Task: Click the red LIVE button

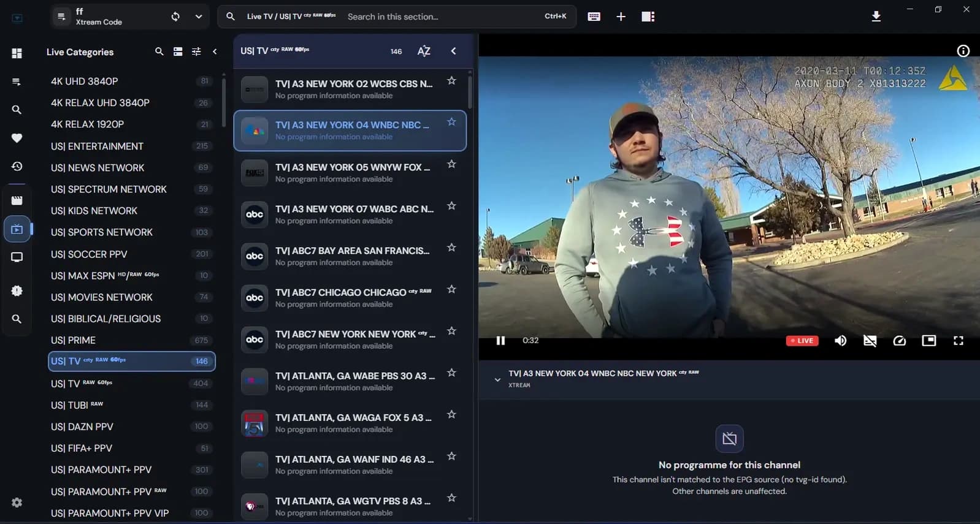Action: [802, 341]
